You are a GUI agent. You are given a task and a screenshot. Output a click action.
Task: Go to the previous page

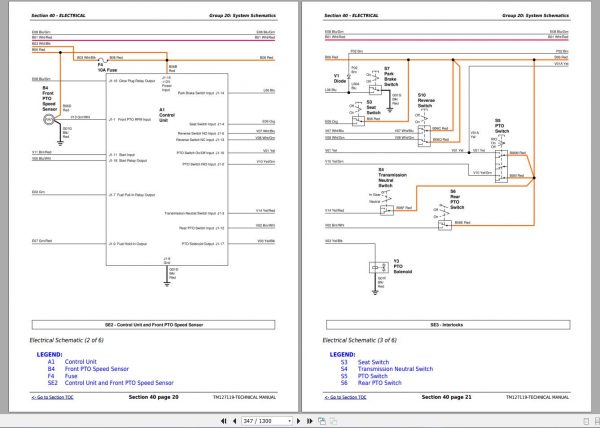pyautogui.click(x=236, y=420)
